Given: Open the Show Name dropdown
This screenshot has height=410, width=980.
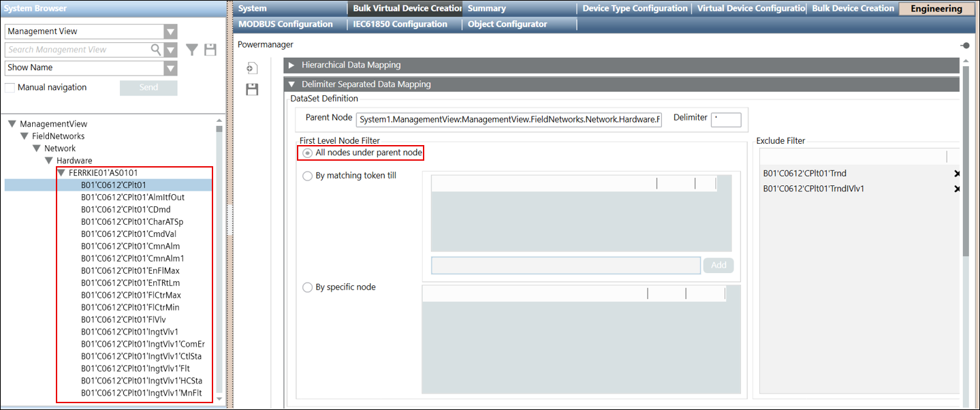Looking at the screenshot, I should coord(170,68).
